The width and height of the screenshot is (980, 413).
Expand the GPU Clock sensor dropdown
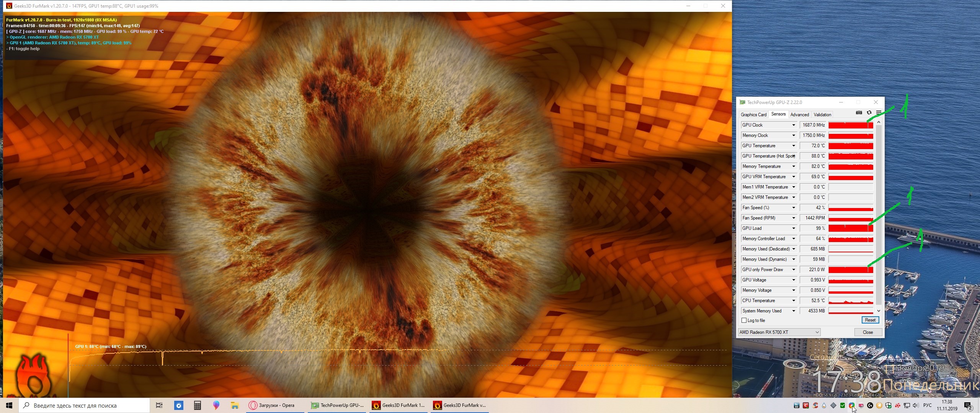[794, 125]
